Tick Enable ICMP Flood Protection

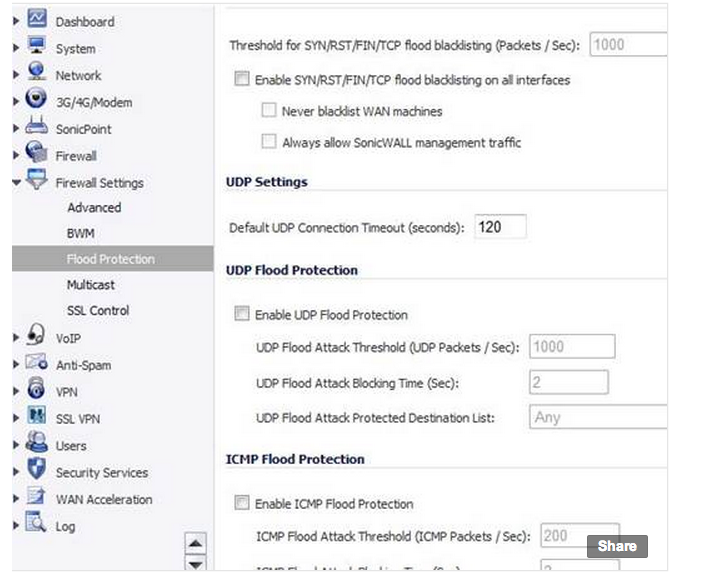[x=242, y=503]
